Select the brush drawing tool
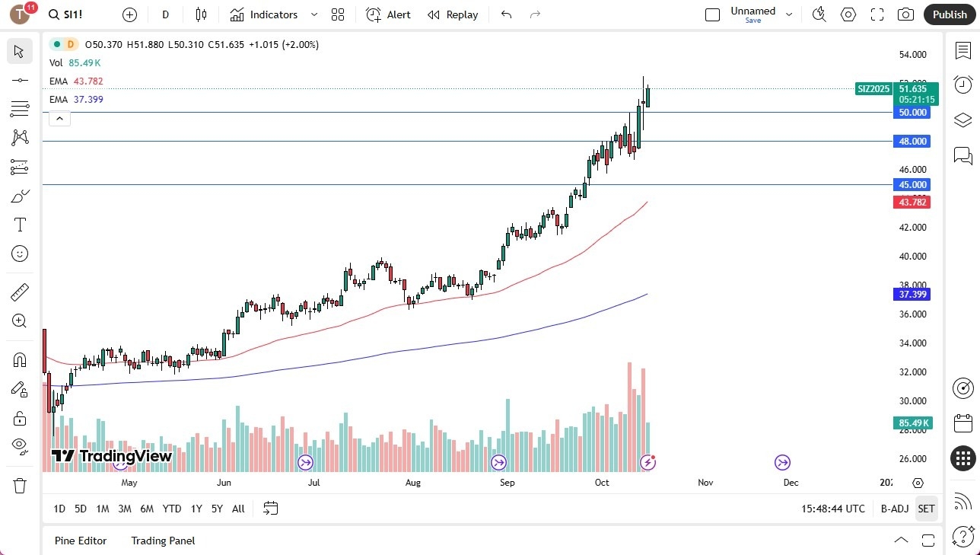The image size is (980, 555). coord(19,196)
